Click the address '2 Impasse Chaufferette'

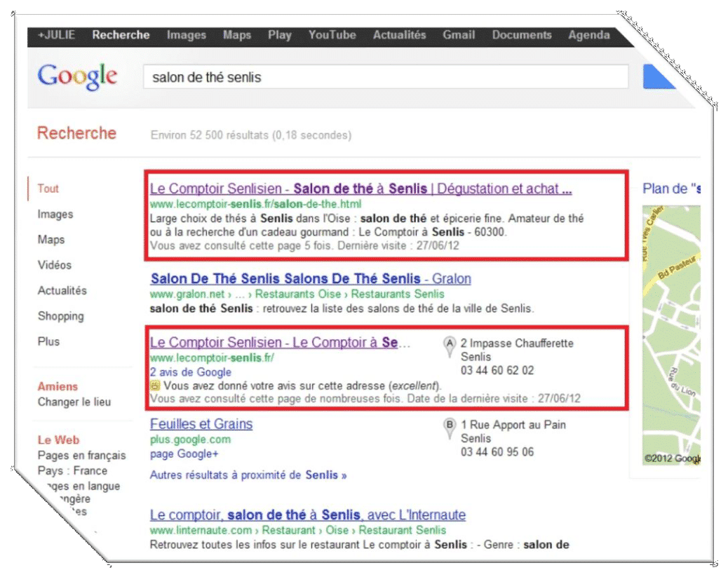[x=517, y=343]
